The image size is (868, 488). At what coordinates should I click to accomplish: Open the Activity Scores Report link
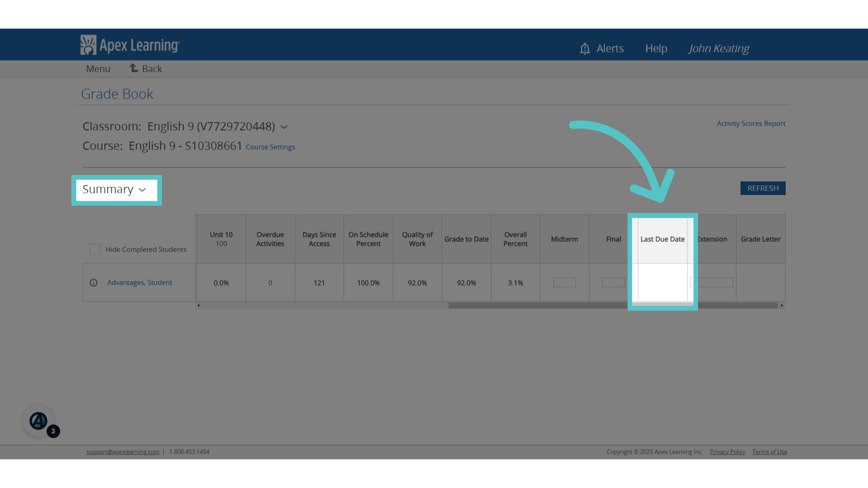751,123
